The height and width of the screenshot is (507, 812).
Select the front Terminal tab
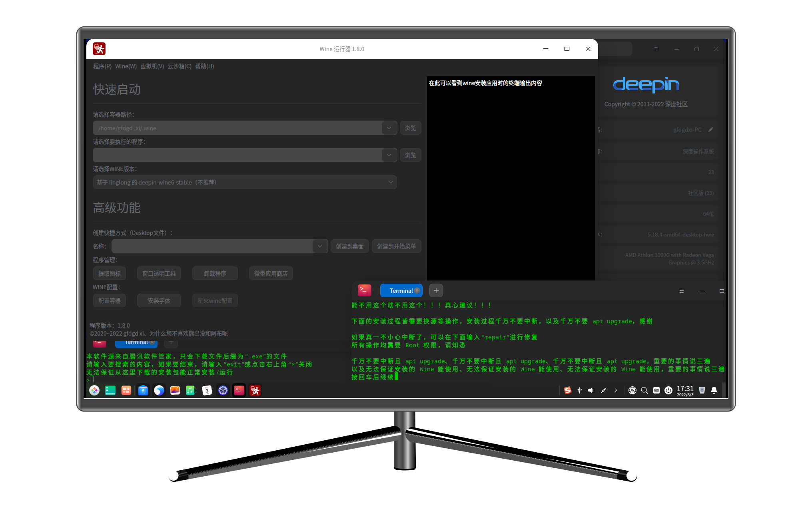click(x=401, y=290)
